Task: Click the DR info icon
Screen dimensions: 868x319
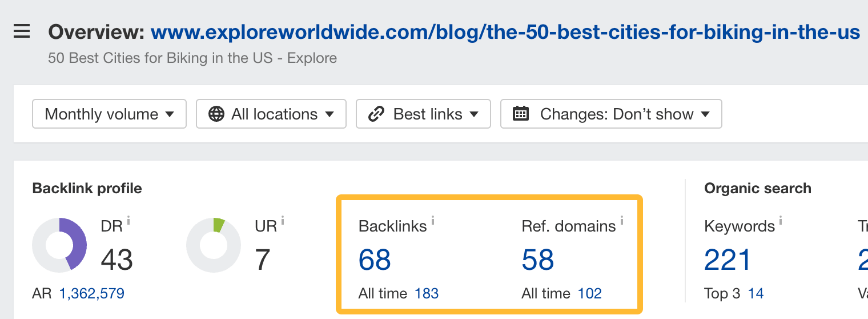Action: click(x=128, y=220)
